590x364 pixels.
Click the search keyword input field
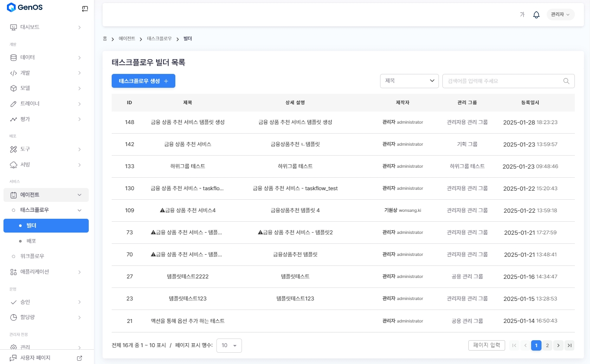point(502,81)
